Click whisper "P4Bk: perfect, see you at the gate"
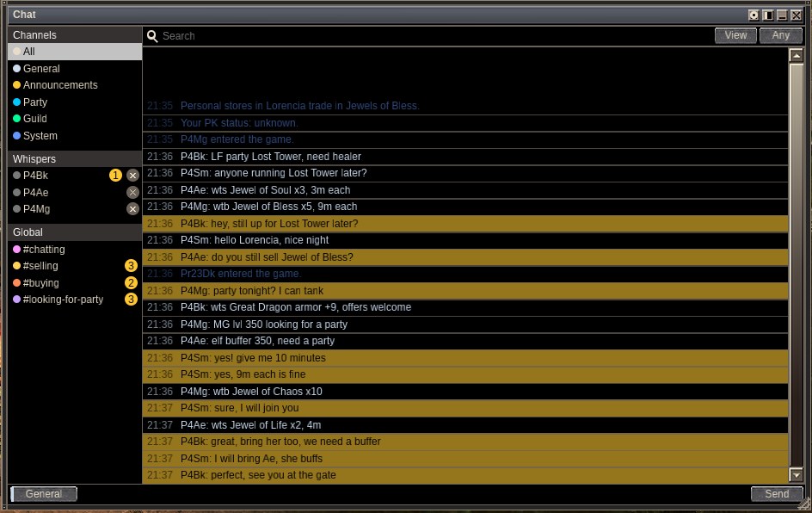Viewport: 812px width, 513px height. (465, 475)
